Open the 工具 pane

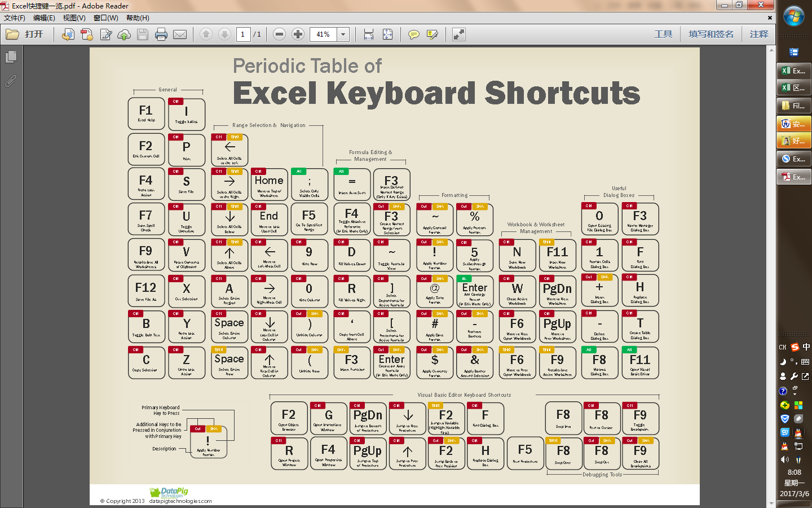point(663,34)
